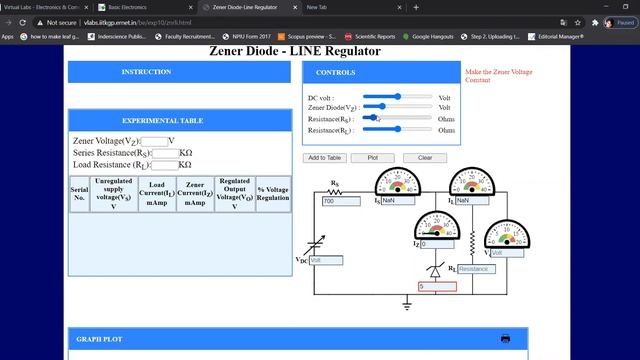The height and width of the screenshot is (360, 640).
Task: Open the Scientific Reports bookmark
Action: tap(370, 37)
